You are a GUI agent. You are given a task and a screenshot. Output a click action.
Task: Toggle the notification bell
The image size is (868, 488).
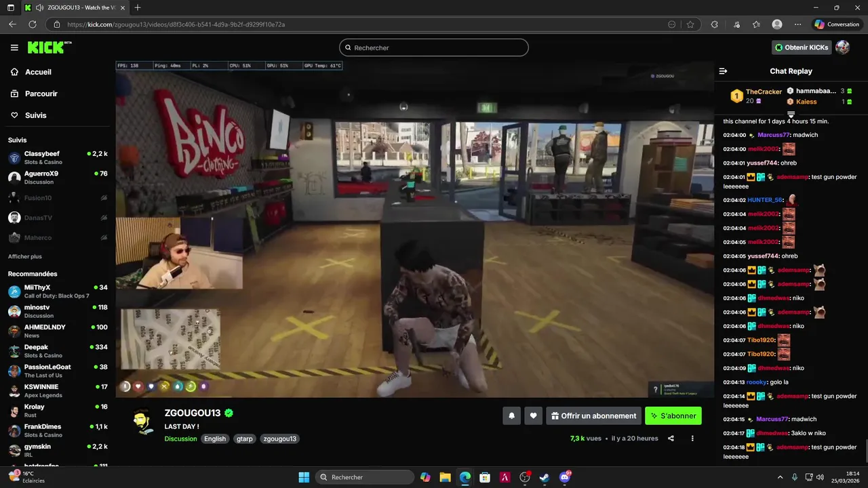pyautogui.click(x=511, y=415)
